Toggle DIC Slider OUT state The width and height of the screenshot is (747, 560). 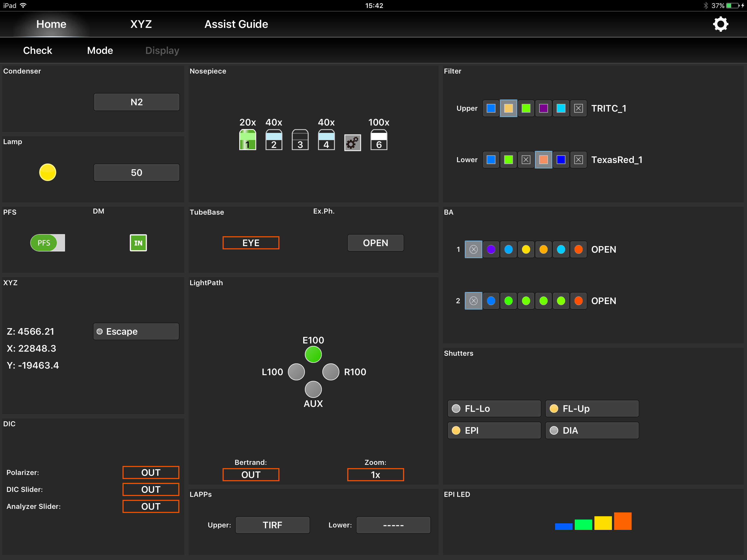click(x=151, y=489)
